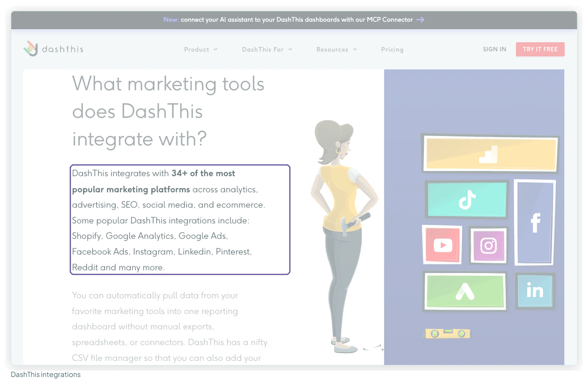The width and height of the screenshot is (588, 385).
Task: Click the text 'Reddit and many more.'
Action: coord(118,267)
